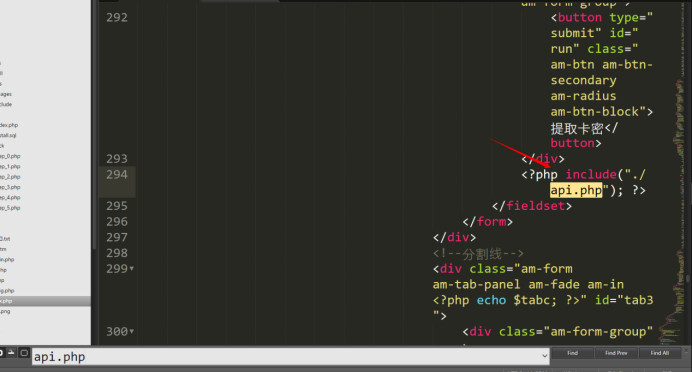Click the closing fieldset tag

(x=532, y=206)
